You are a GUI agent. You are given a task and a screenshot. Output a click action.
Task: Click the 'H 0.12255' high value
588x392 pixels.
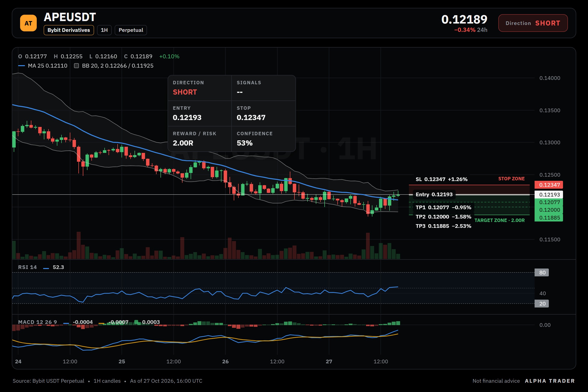(x=68, y=57)
